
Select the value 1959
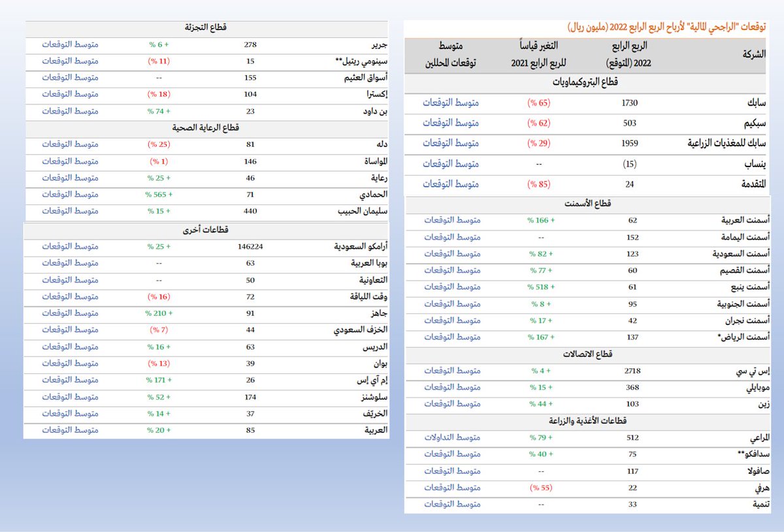pos(630,143)
